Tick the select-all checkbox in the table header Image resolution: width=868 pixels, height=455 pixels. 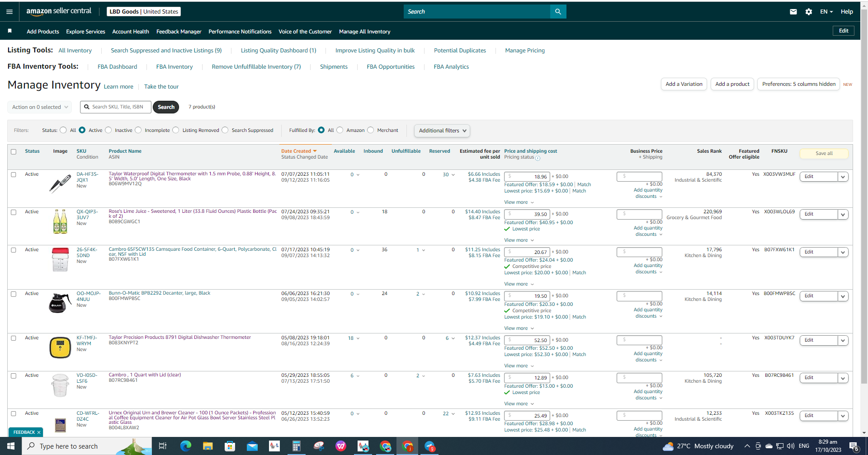pos(14,152)
